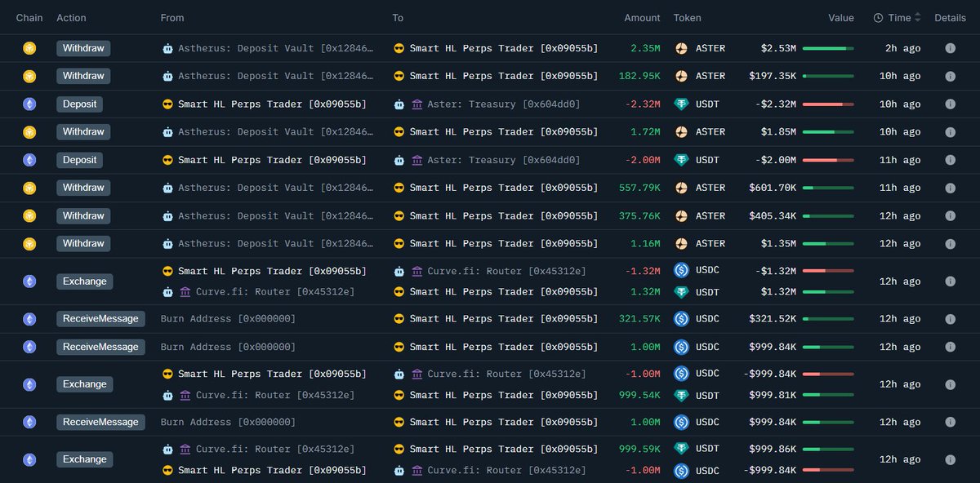This screenshot has width=980, height=483.
Task: Open details info for the 2.35M ASTER withdrawal
Action: pos(950,48)
